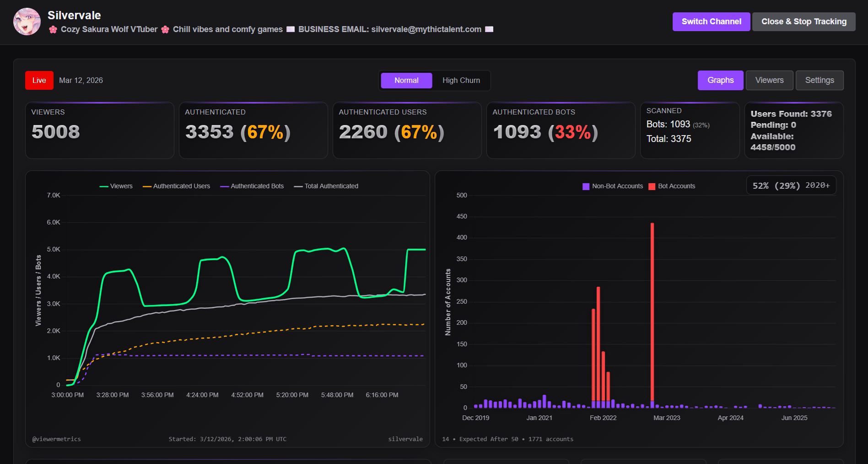Viewport: 868px width, 464px height.
Task: Hide the Total Authenticated legend series
Action: tap(326, 186)
